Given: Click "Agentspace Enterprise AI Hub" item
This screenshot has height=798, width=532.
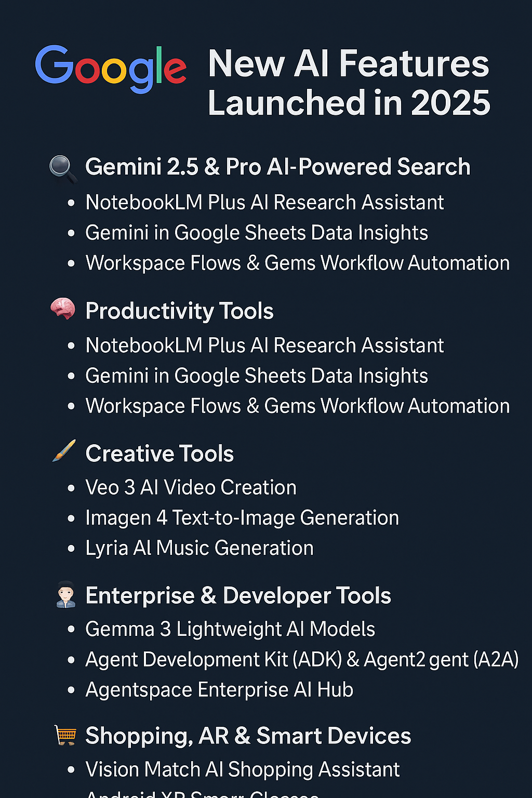Looking at the screenshot, I should coord(219,690).
